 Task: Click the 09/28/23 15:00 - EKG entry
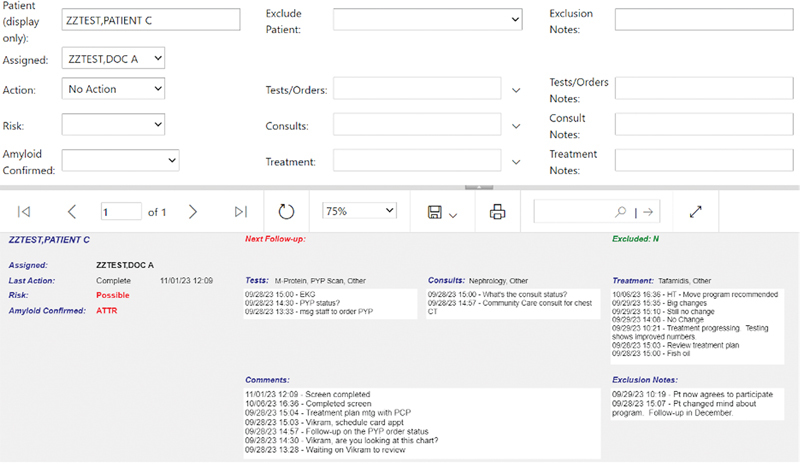[280, 295]
